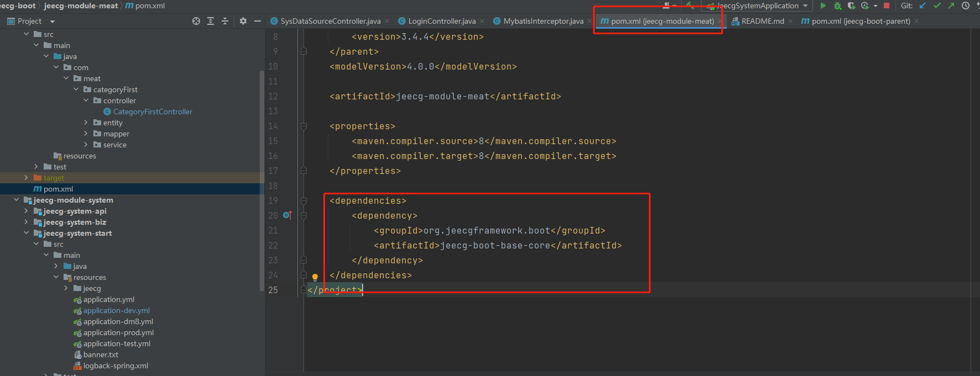
Task: Select opened file crosshair icon in Project panel
Action: (x=196, y=21)
